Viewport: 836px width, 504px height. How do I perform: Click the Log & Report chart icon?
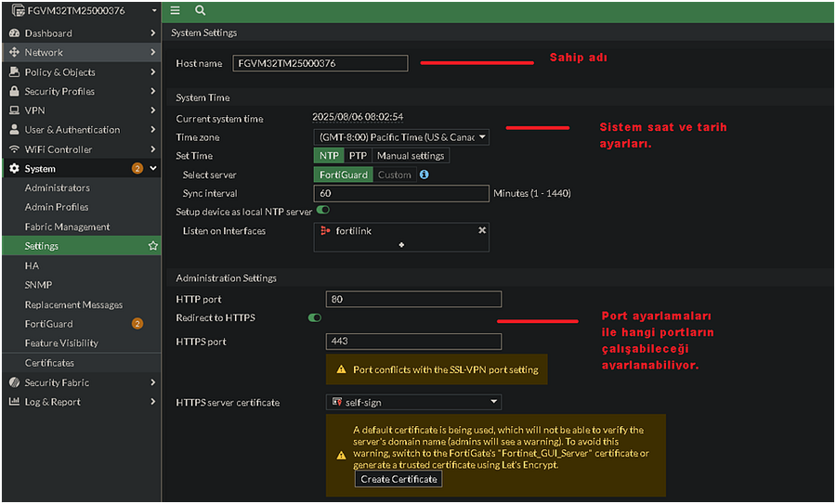pos(14,402)
